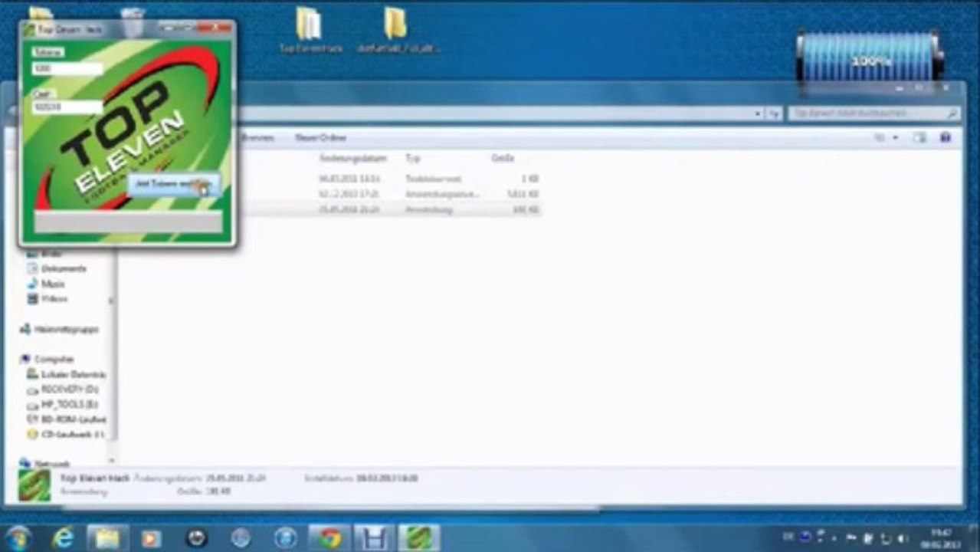Click the black circular taskbar icon
This screenshot has height=552, width=980.
point(196,538)
